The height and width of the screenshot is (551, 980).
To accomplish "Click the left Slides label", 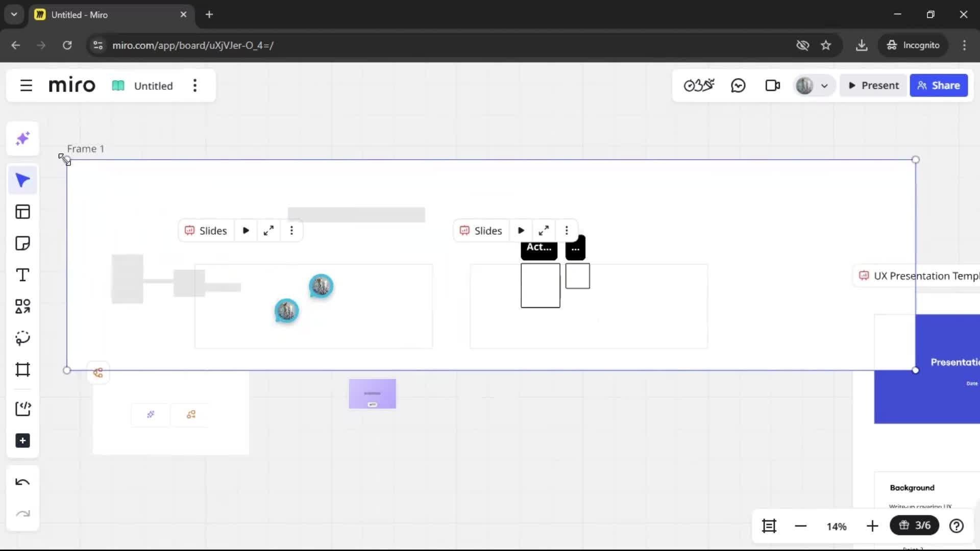I will tap(206, 231).
